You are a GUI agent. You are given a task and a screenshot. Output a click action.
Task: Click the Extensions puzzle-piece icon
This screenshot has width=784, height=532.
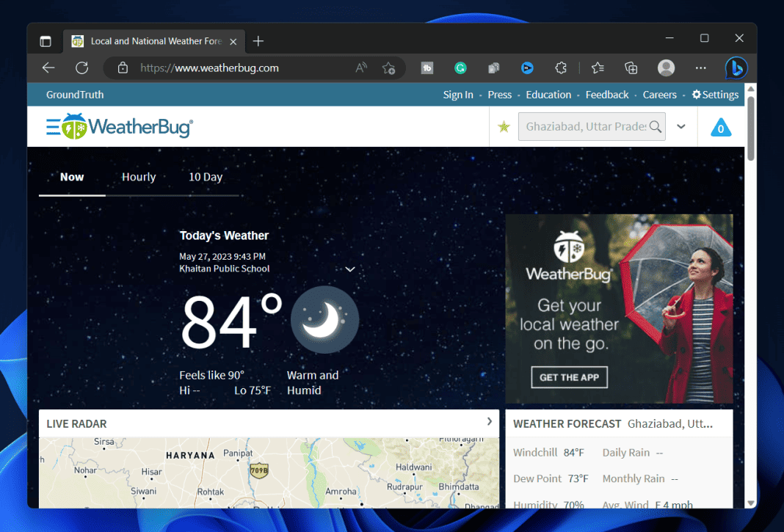(561, 68)
